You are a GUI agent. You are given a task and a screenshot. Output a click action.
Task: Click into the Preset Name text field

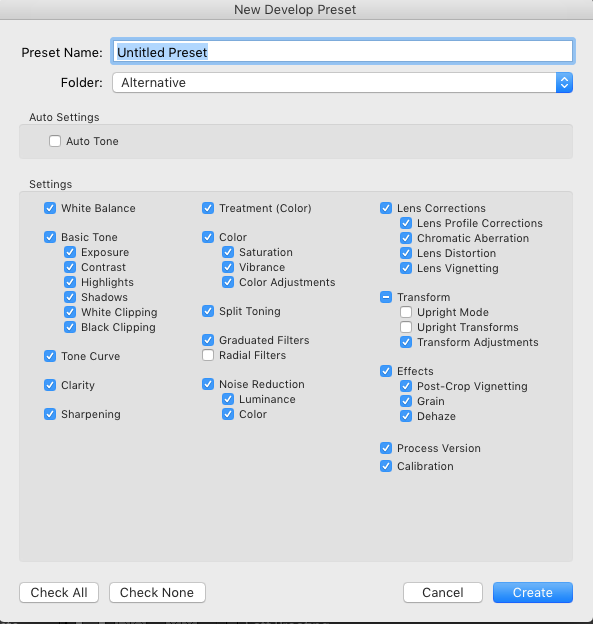click(x=343, y=52)
